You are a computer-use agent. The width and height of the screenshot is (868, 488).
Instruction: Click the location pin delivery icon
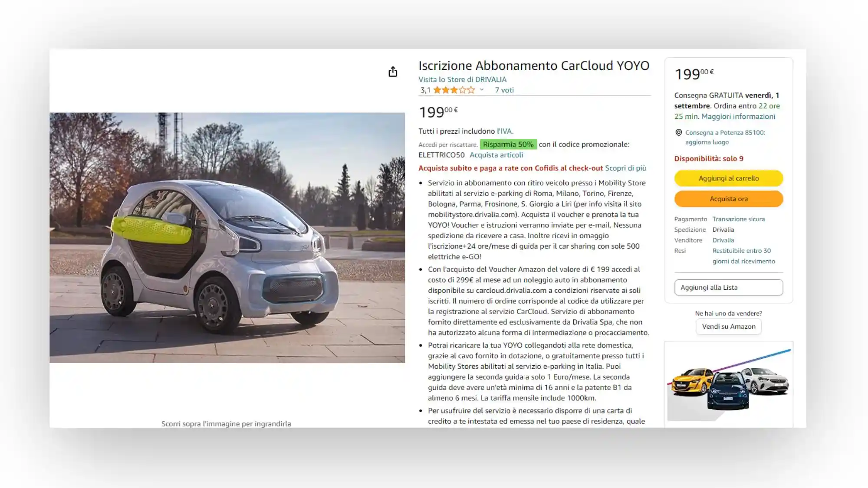(678, 133)
